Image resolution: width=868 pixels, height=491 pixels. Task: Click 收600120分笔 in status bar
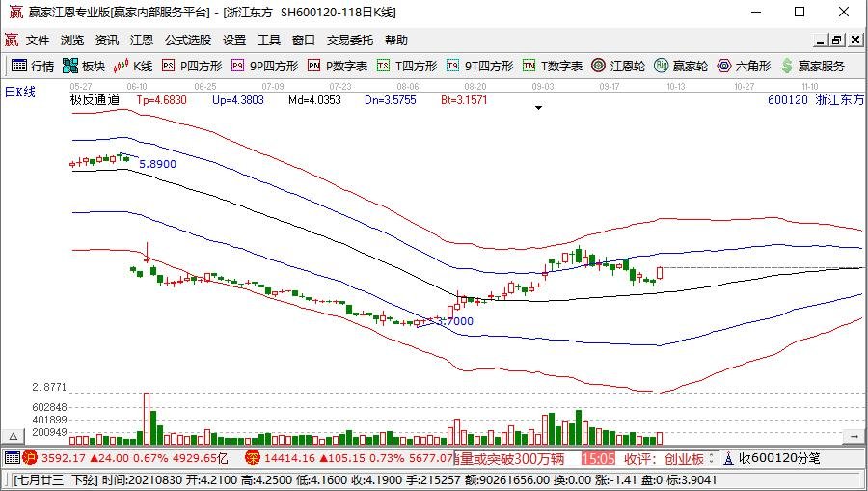coord(779,458)
